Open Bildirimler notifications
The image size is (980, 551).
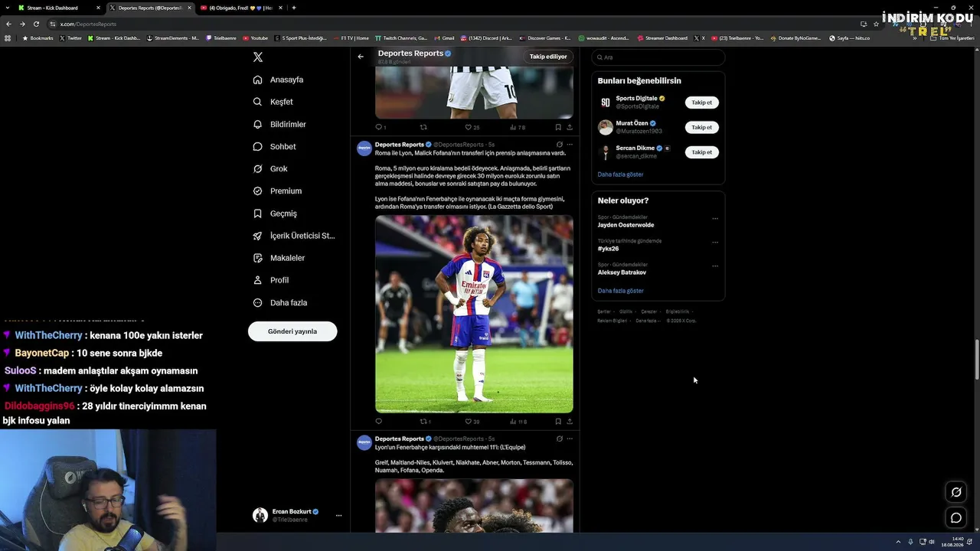(x=279, y=124)
